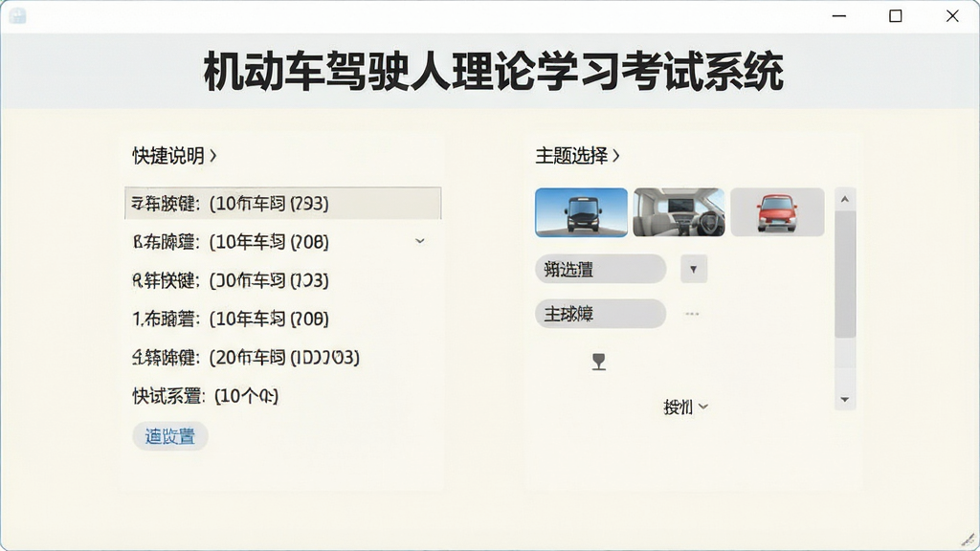
Task: Click the theme panel scrollbar down arrow
Action: click(x=845, y=400)
